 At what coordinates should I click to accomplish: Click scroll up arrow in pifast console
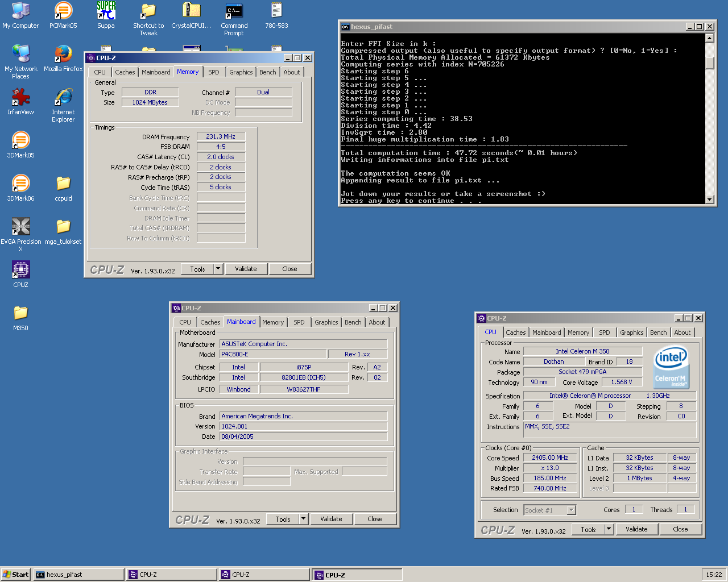[709, 38]
